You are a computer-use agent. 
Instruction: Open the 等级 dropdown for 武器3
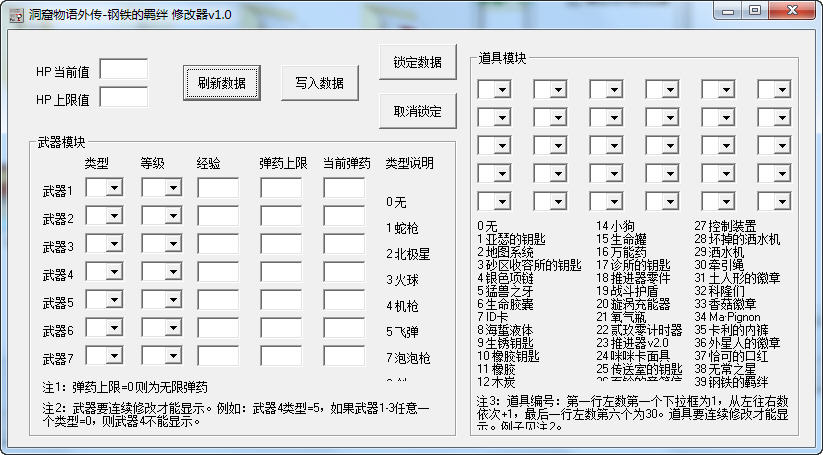coord(161,244)
